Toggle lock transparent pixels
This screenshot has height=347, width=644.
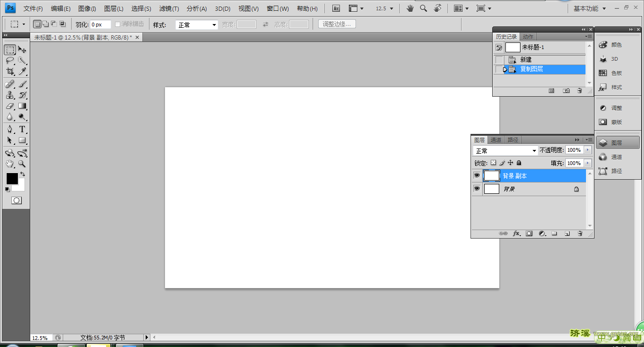pyautogui.click(x=493, y=163)
